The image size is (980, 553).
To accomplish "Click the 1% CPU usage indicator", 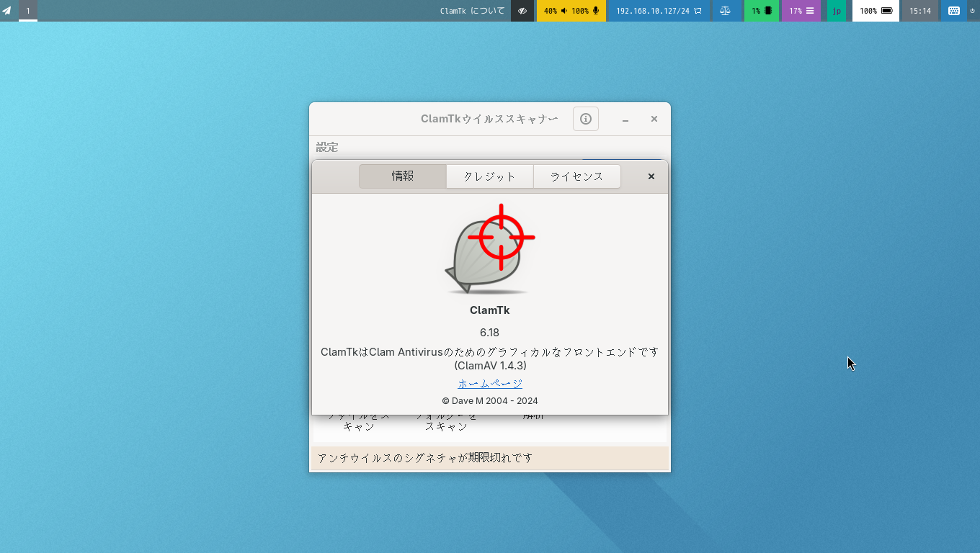I will click(762, 11).
